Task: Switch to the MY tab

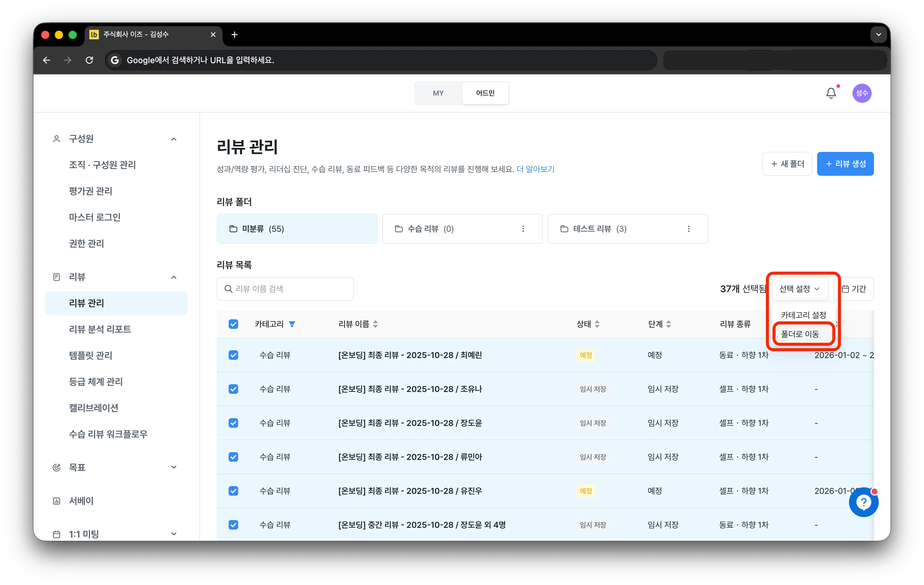Action: 438,93
